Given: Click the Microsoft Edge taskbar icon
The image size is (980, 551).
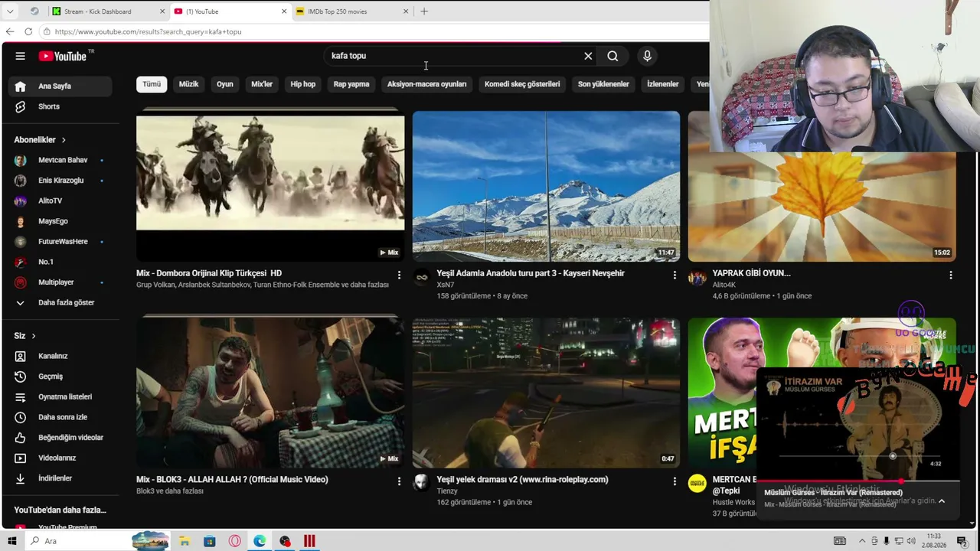Looking at the screenshot, I should pos(260,541).
